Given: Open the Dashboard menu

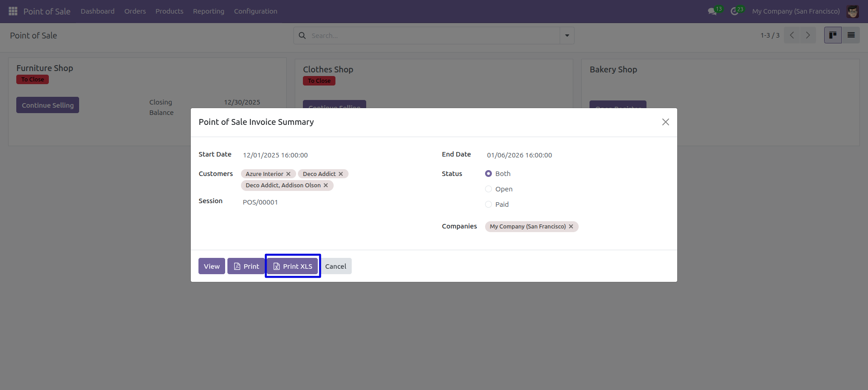Looking at the screenshot, I should pyautogui.click(x=98, y=11).
